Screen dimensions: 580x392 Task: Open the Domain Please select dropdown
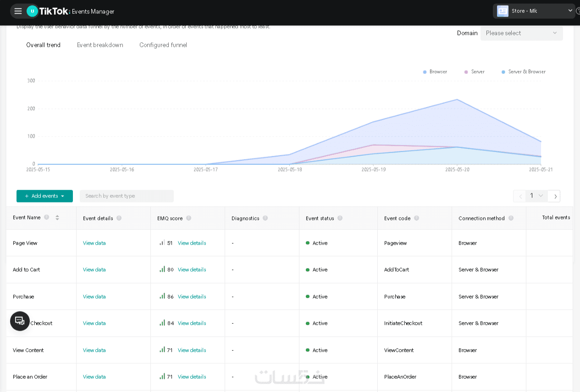point(521,33)
